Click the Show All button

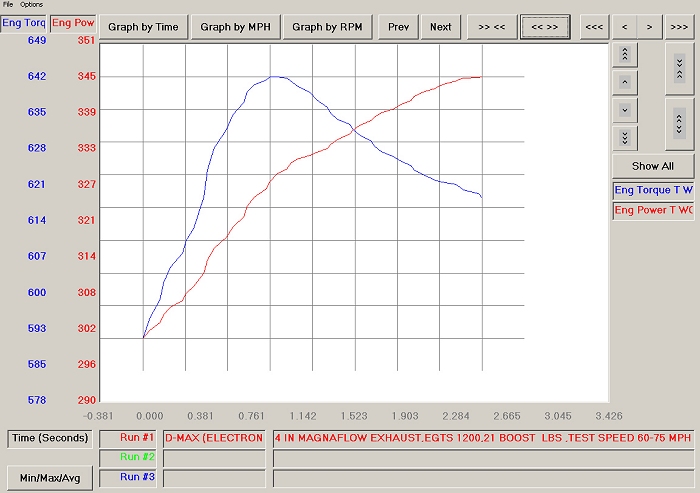tap(653, 166)
